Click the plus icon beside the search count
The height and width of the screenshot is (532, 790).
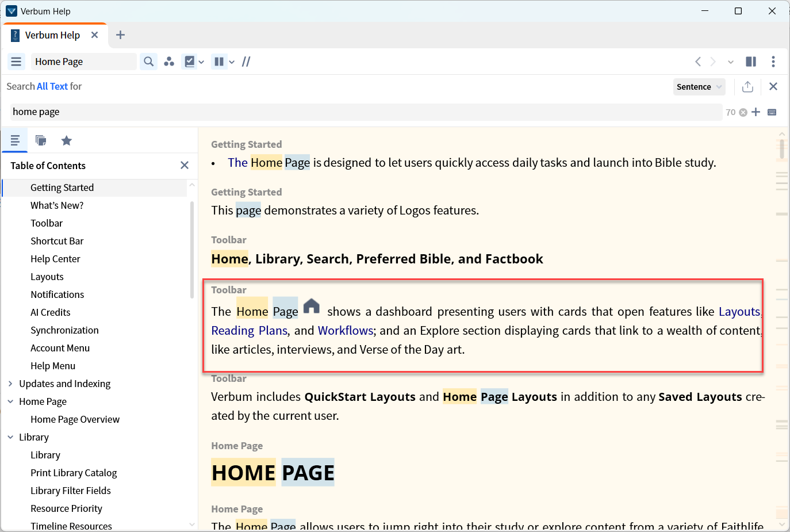pos(756,112)
